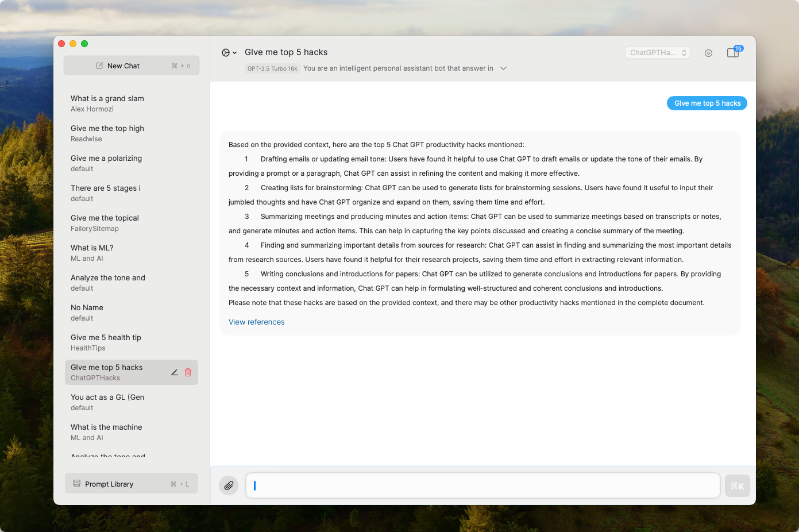Click the Prompt Library book icon
This screenshot has height=532, width=799.
77,484
